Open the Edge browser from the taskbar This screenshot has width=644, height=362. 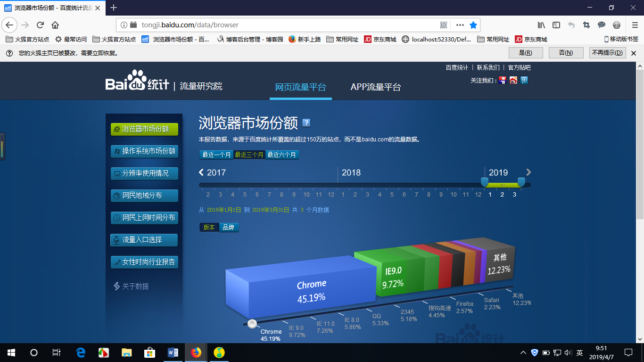pyautogui.click(x=81, y=352)
